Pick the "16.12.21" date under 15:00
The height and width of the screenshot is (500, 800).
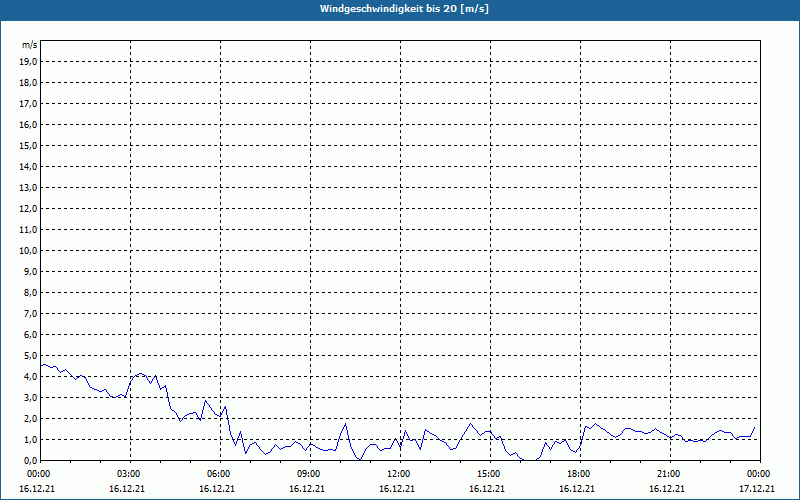(487, 489)
